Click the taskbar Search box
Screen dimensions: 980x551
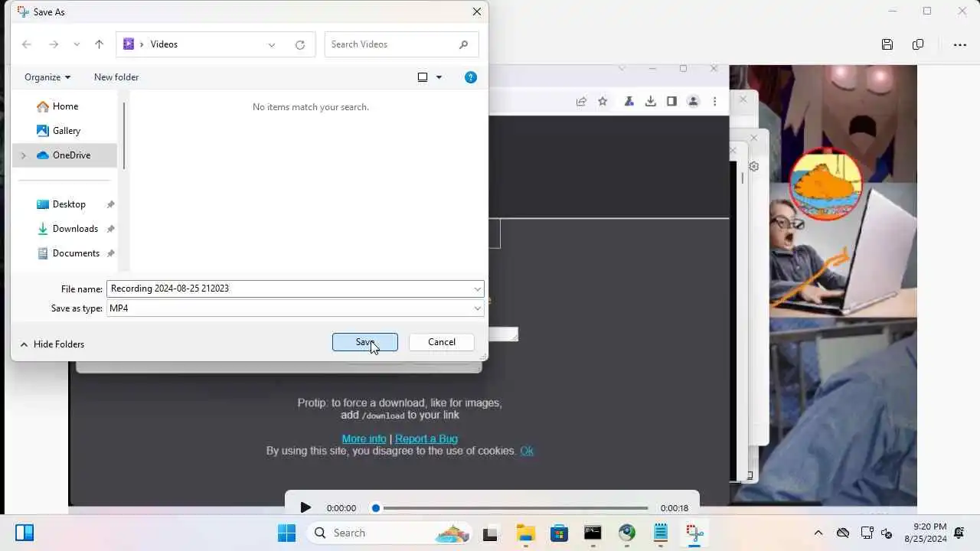[390, 533]
